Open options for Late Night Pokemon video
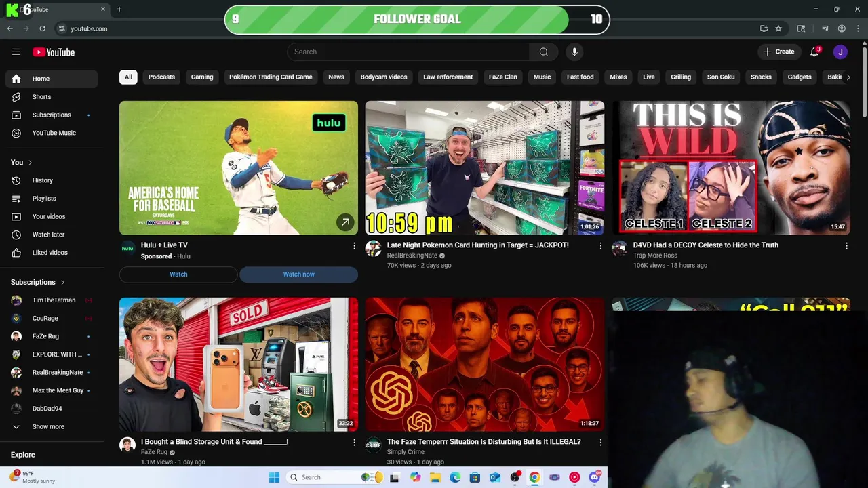The image size is (868, 488). click(x=600, y=246)
